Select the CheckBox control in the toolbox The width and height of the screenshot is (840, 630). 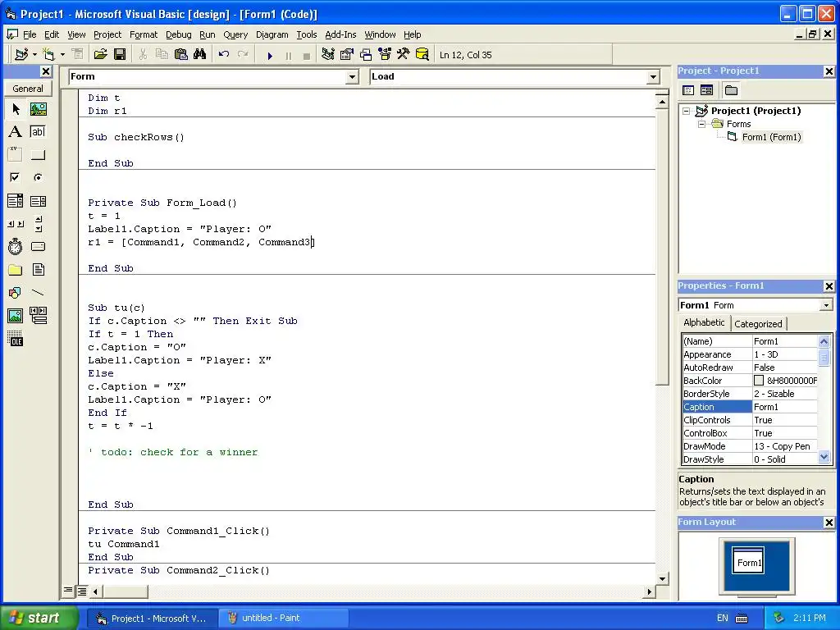tap(16, 177)
